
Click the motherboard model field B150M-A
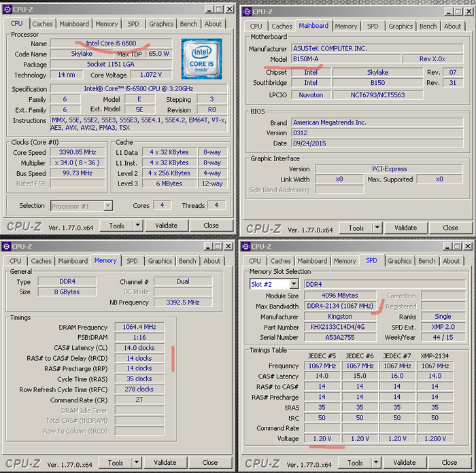[x=345, y=59]
